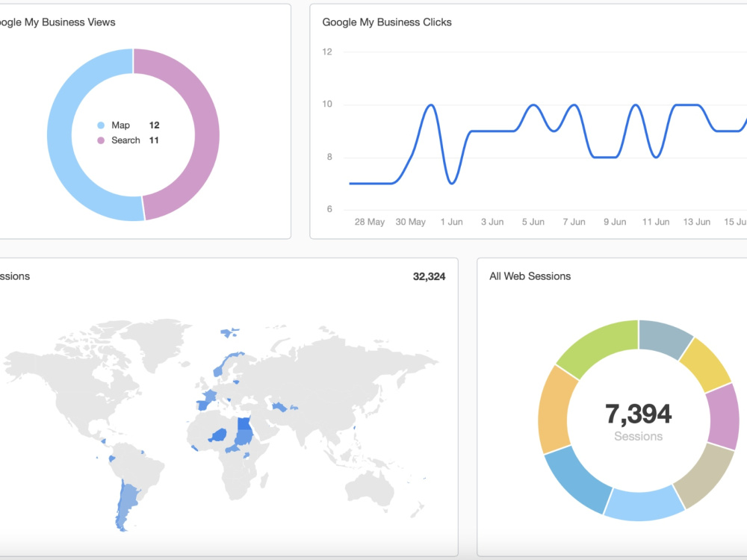
Task: Click the 30 May axis label
Action: [411, 222]
